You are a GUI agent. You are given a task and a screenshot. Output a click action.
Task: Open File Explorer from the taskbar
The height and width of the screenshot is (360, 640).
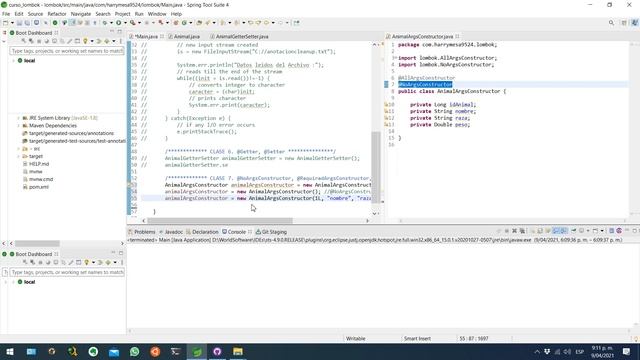[x=238, y=351]
